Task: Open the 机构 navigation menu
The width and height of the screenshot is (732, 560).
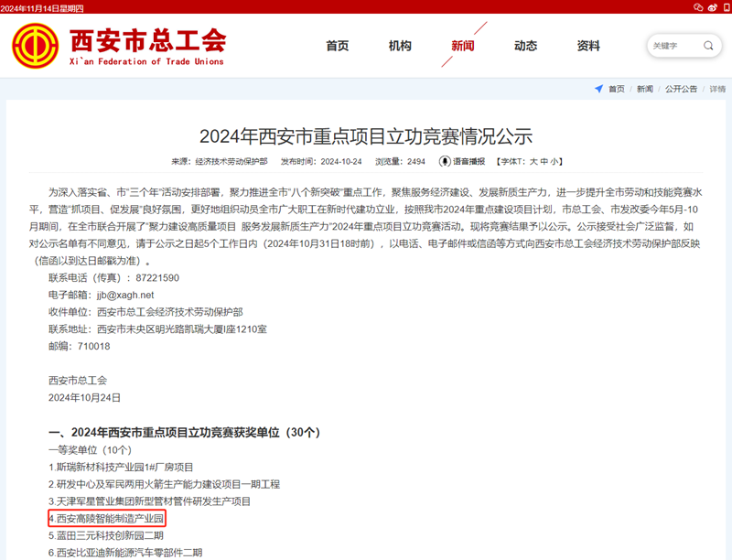Action: click(400, 46)
